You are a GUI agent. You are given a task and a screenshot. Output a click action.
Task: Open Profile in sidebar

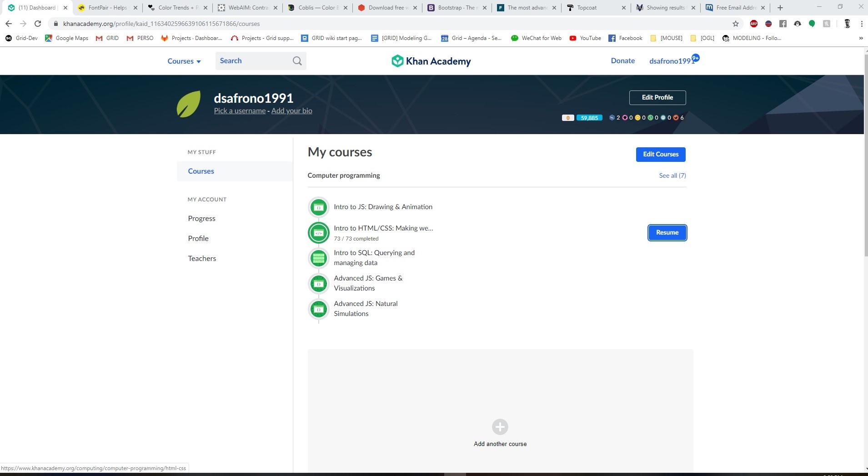(x=198, y=239)
